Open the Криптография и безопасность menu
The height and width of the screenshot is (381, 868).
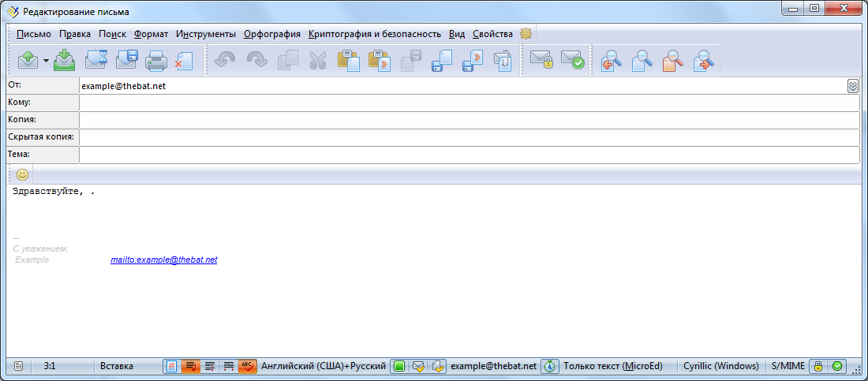[x=375, y=35]
